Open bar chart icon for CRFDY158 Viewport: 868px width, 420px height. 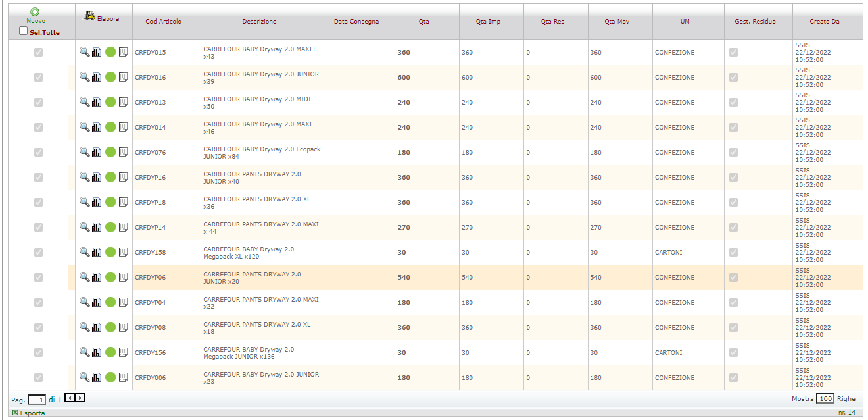point(97,253)
